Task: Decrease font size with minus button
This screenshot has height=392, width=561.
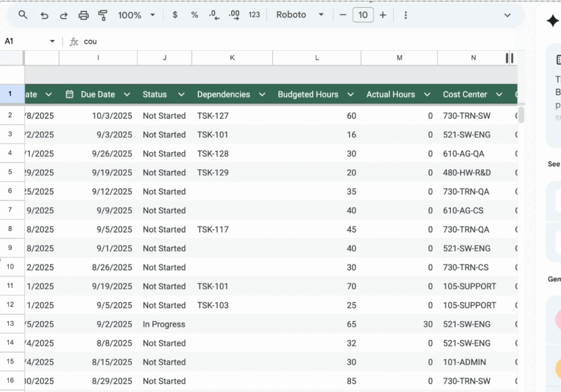Action: (343, 15)
